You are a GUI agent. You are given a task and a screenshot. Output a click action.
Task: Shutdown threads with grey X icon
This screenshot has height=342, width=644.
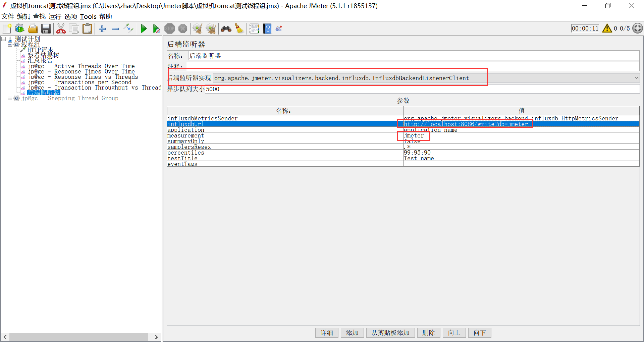pos(183,29)
